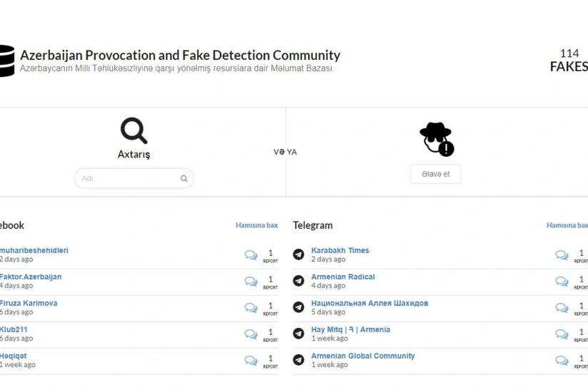Open Национальная Аллея Шахидов channel entry
588x392 pixels.
point(370,304)
